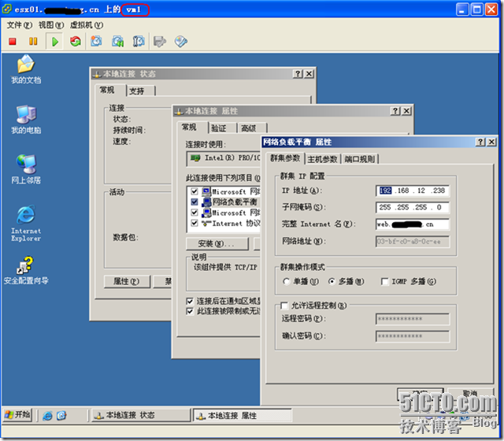Switch to 端口规则 tab
This screenshot has height=441, width=504.
(360, 159)
